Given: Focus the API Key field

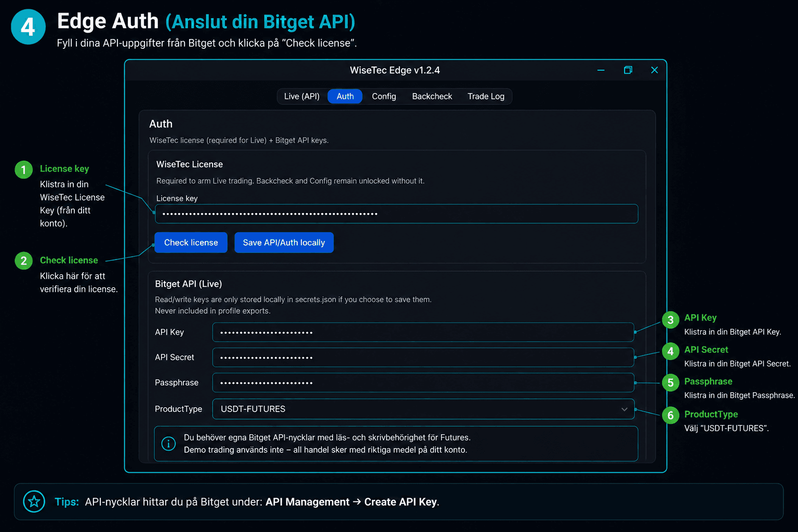Looking at the screenshot, I should tap(423, 332).
